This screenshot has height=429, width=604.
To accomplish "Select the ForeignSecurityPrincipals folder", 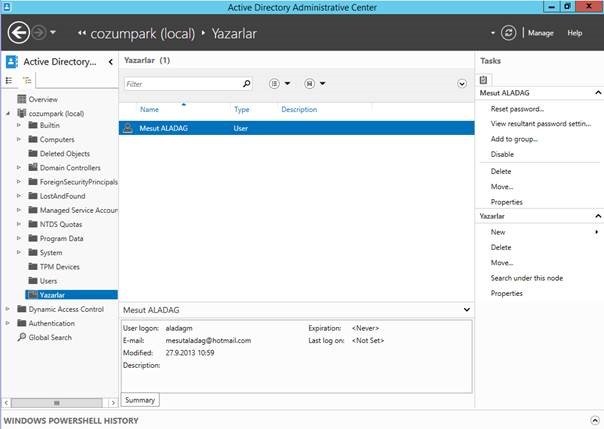I will [79, 182].
